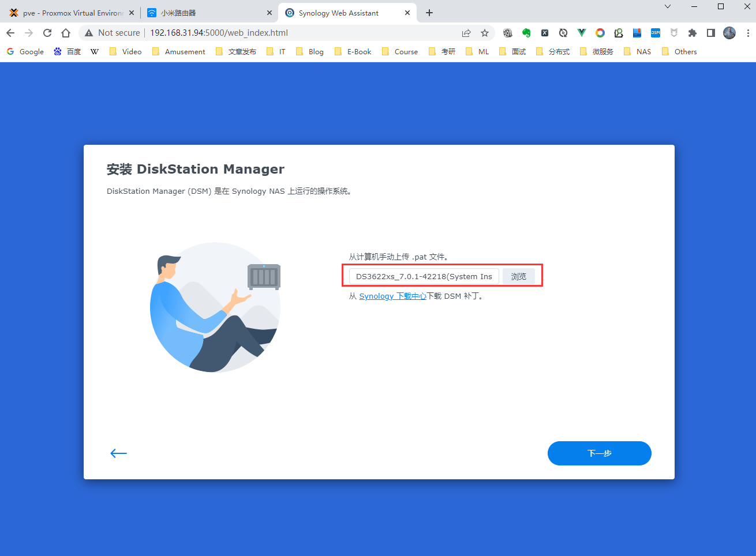Switch to pve Proxmox Virtual Environment tab
Image resolution: width=756 pixels, height=556 pixels.
coord(72,13)
